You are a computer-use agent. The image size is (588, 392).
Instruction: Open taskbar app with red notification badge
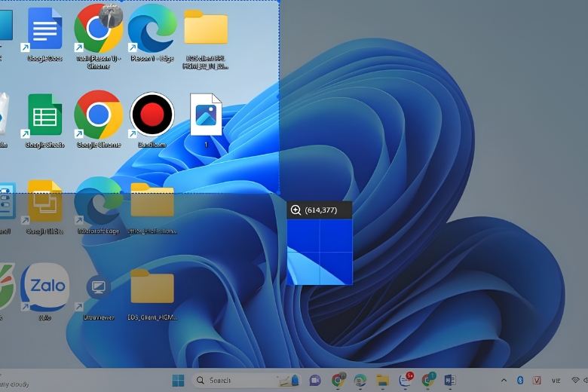coord(406,380)
